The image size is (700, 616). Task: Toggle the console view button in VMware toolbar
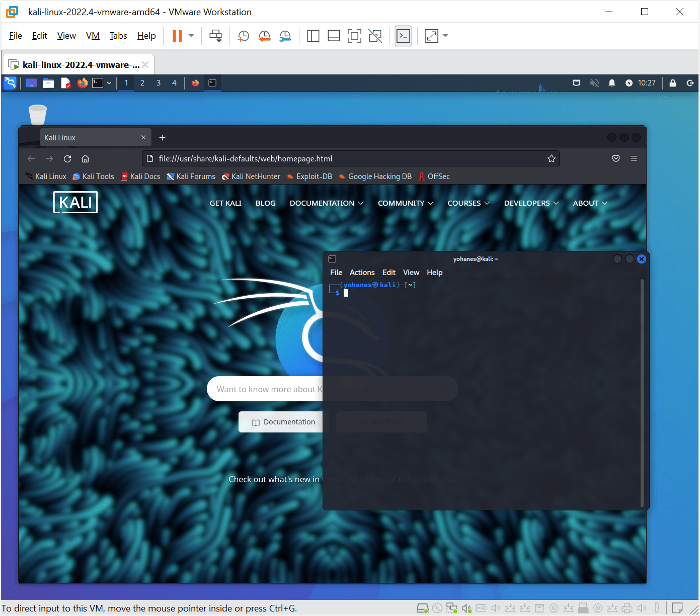403,36
